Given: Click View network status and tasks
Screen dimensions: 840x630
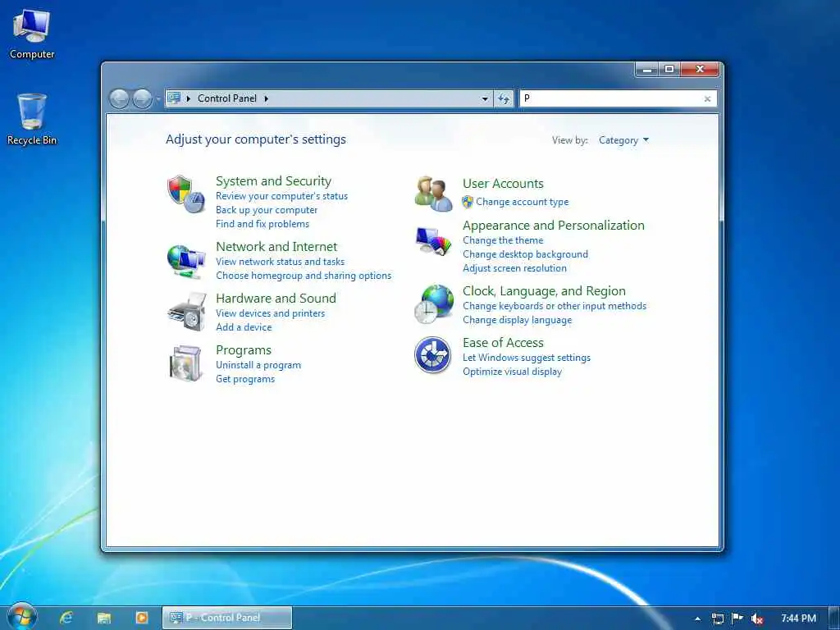Looking at the screenshot, I should pos(281,262).
